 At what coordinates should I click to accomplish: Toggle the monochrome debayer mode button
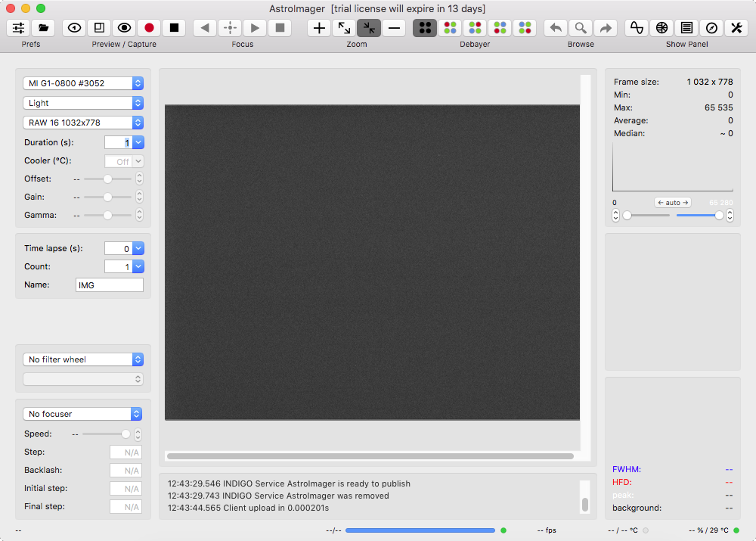coord(425,28)
